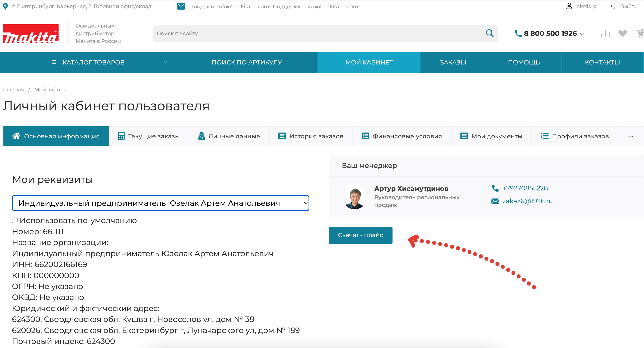Screen dimensions: 644x348
Task: Expand the phone number 8 800 dropdown
Action: (582, 34)
